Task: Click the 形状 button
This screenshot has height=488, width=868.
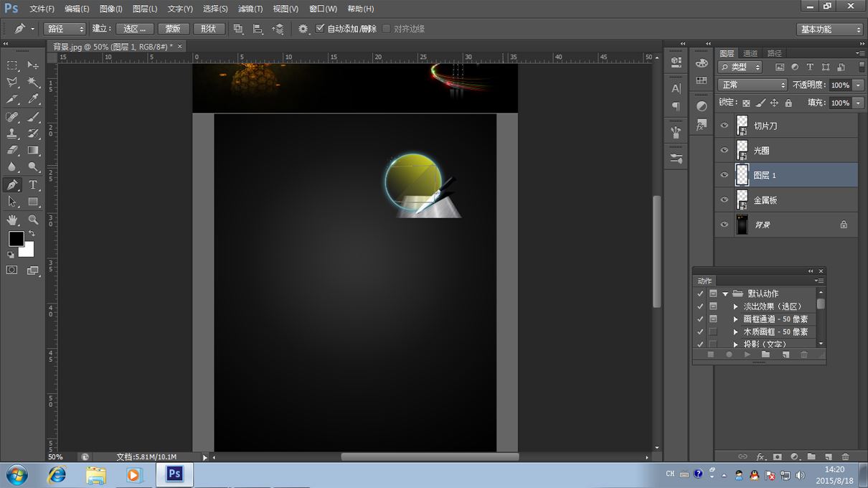Action: point(209,29)
